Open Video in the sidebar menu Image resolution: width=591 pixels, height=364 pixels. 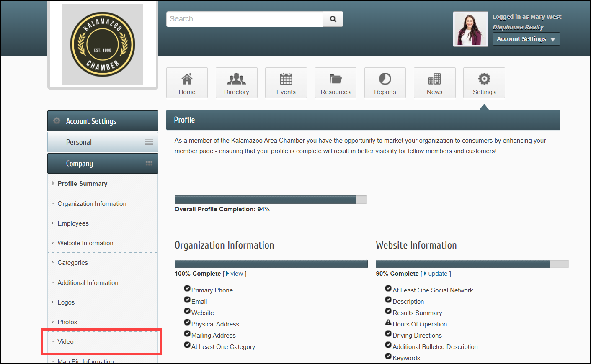[x=66, y=342]
